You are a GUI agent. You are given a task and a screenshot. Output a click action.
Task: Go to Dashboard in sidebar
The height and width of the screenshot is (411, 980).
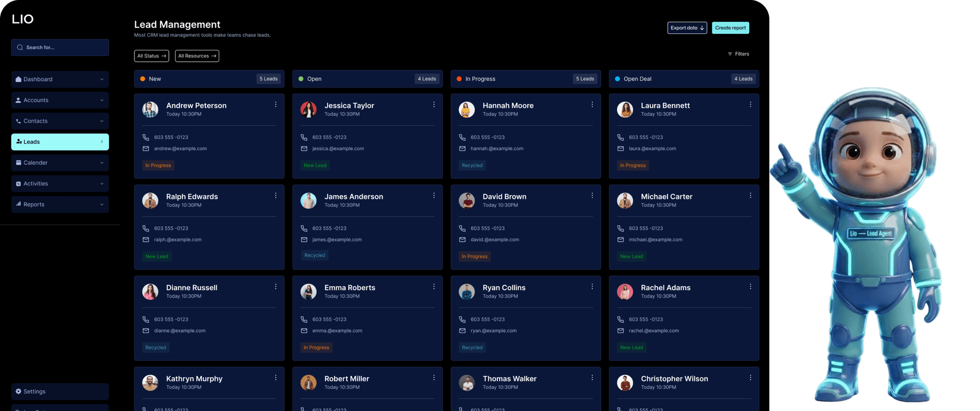click(60, 80)
